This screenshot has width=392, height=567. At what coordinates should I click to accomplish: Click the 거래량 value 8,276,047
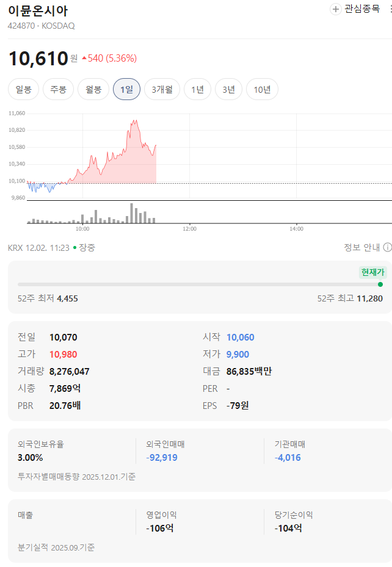tap(70, 371)
